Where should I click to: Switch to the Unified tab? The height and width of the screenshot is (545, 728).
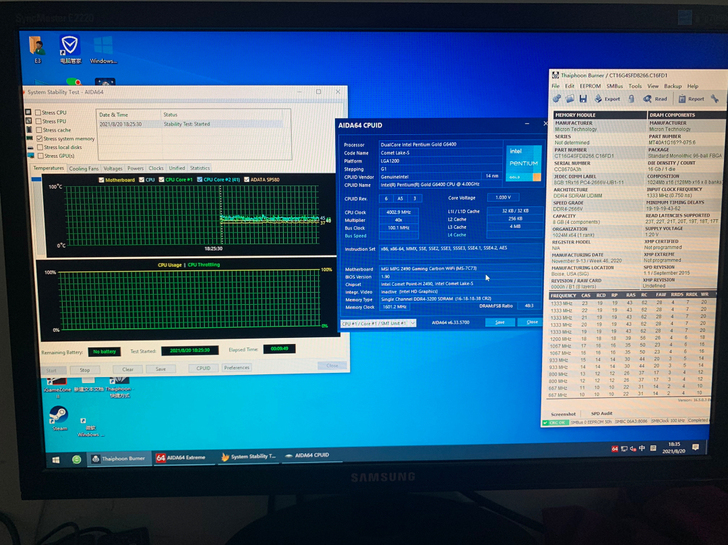point(177,168)
